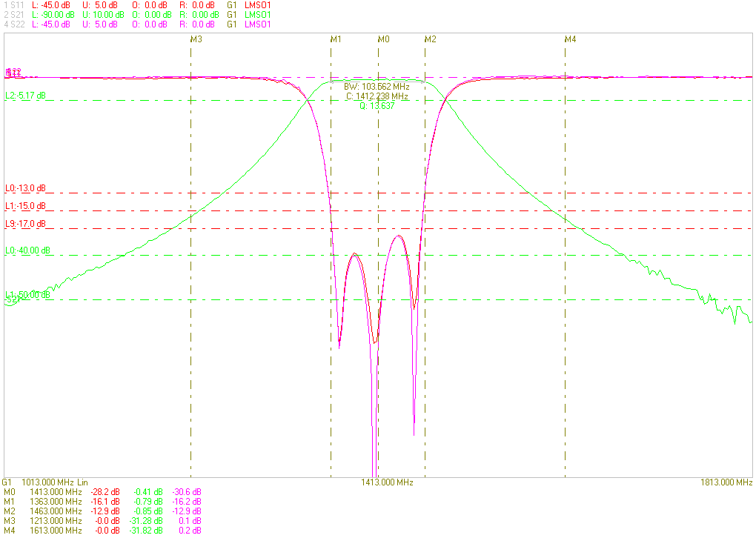Click M2 frequency '1463.000 MHz' in table
Viewport: 756px width, 538px height.
[56, 511]
